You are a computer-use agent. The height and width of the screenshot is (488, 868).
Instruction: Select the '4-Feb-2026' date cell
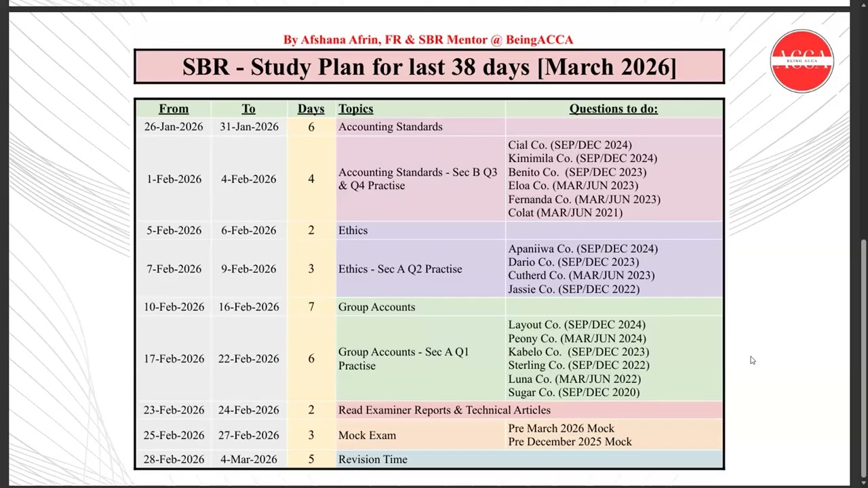tap(249, 179)
